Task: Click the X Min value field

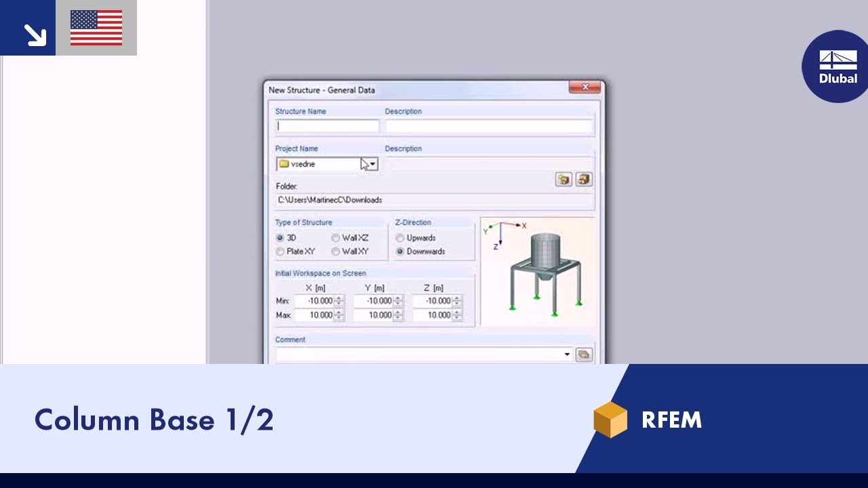Action: [x=315, y=301]
